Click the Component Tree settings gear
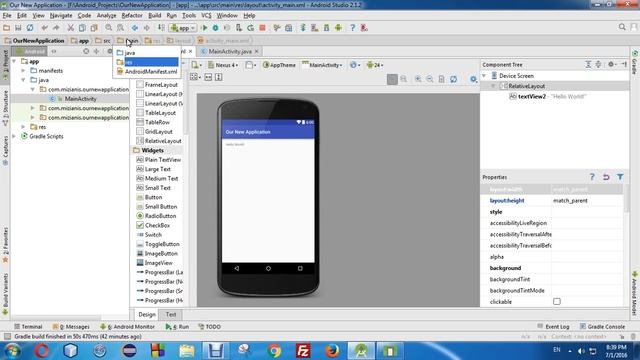640x360 pixels. (611, 64)
